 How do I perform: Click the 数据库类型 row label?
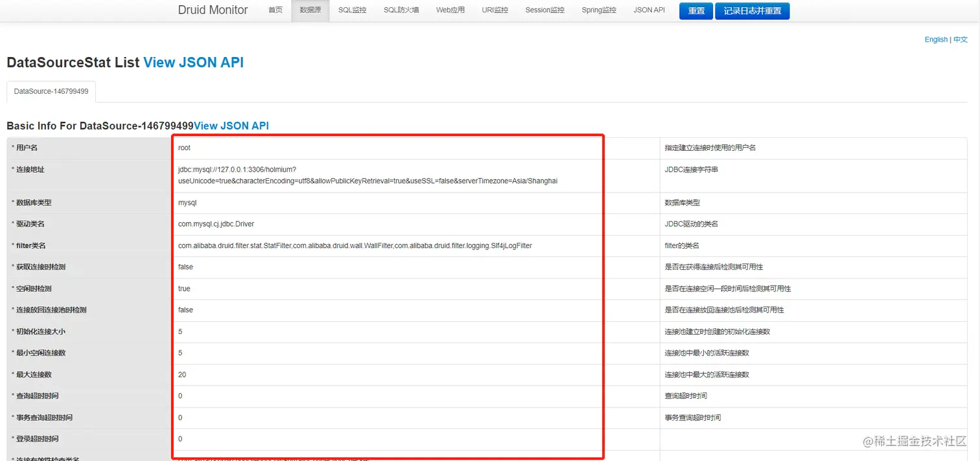(31, 203)
